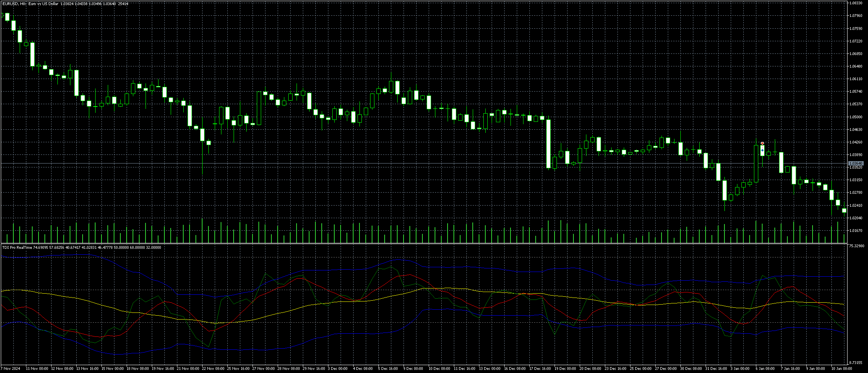This screenshot has height=373, width=868.
Task: Click the 19 Nov 16:00 time axis label
Action: 163,369
